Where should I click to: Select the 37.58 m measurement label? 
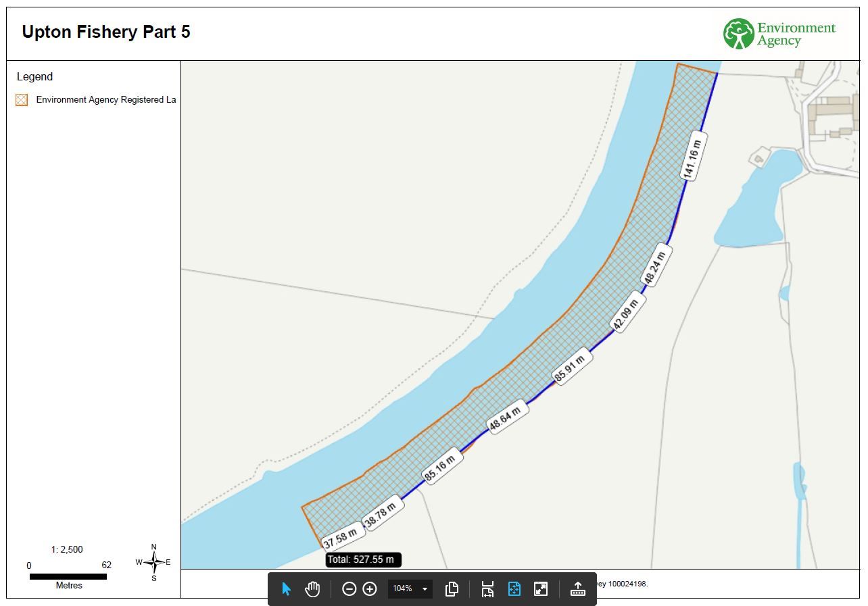pos(340,538)
